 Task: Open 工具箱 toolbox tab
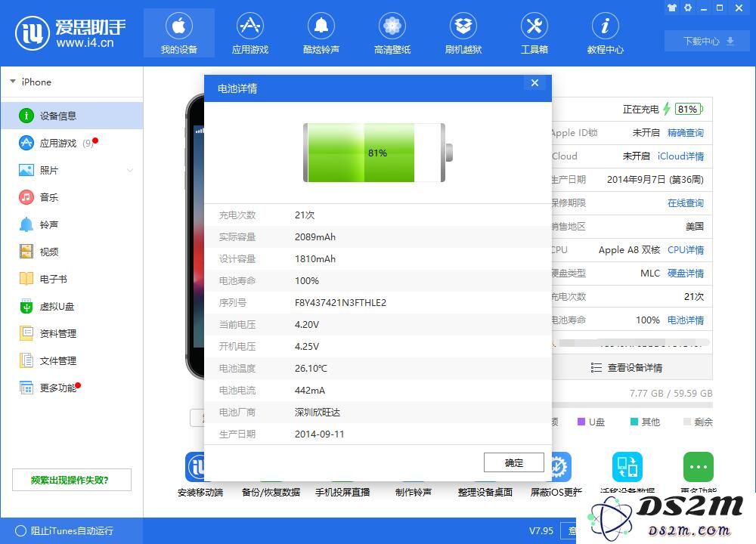coord(534,33)
